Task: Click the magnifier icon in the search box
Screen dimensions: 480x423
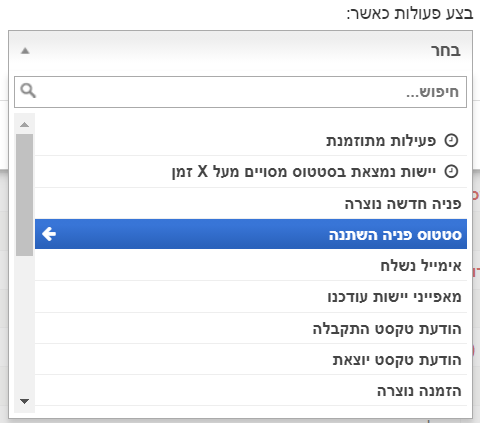Action: 28,90
